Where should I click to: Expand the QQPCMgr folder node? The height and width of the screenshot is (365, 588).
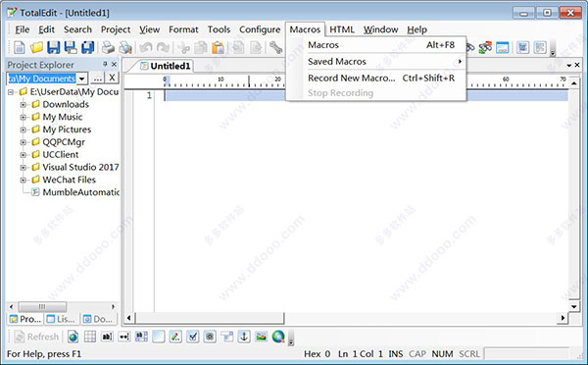pos(24,142)
